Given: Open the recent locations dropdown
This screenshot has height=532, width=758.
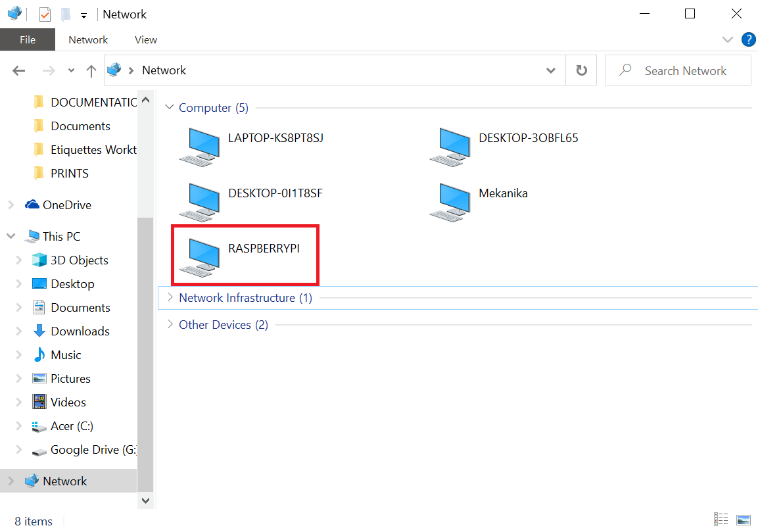Looking at the screenshot, I should (x=71, y=70).
